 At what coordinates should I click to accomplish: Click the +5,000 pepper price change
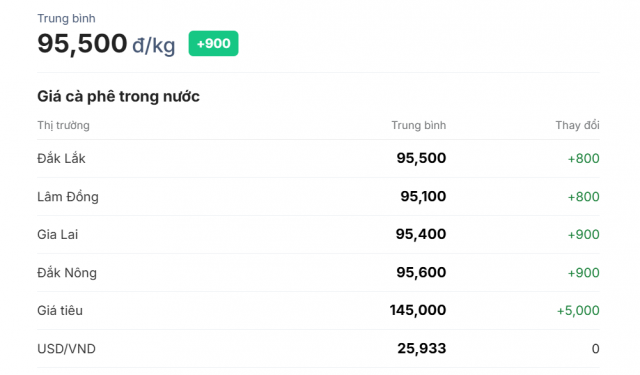click(x=578, y=311)
